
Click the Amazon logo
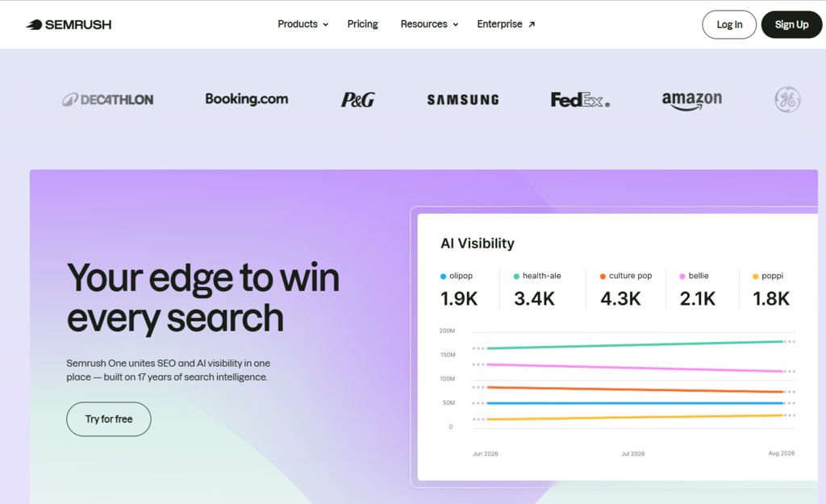click(x=691, y=99)
